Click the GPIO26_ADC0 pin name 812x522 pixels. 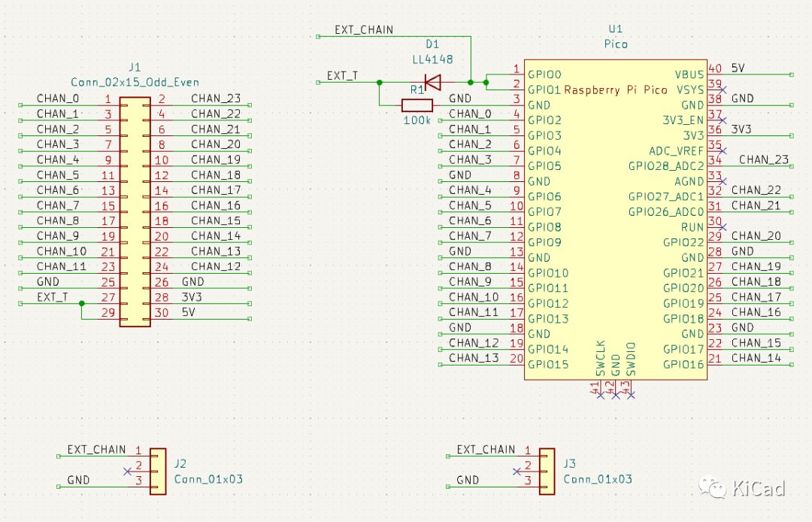point(666,212)
